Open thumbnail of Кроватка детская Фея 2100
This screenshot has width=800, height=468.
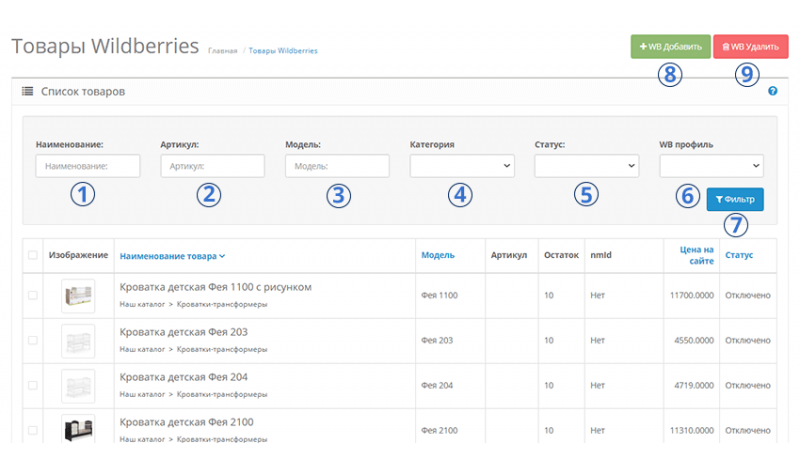click(78, 428)
